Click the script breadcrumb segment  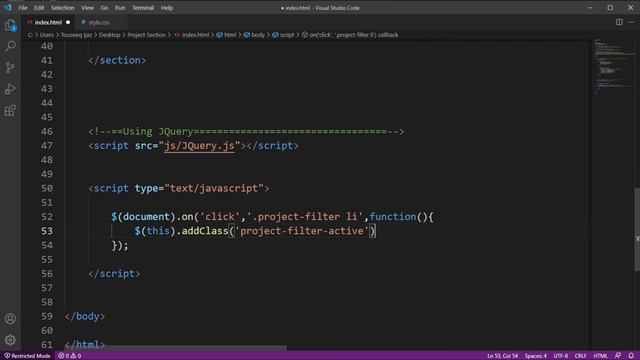click(x=283, y=35)
